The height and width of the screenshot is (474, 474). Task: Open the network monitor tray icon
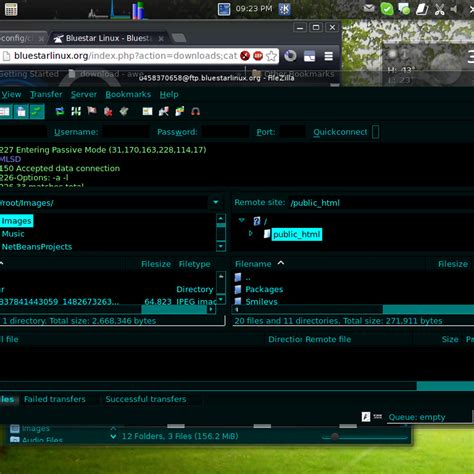pyautogui.click(x=404, y=9)
